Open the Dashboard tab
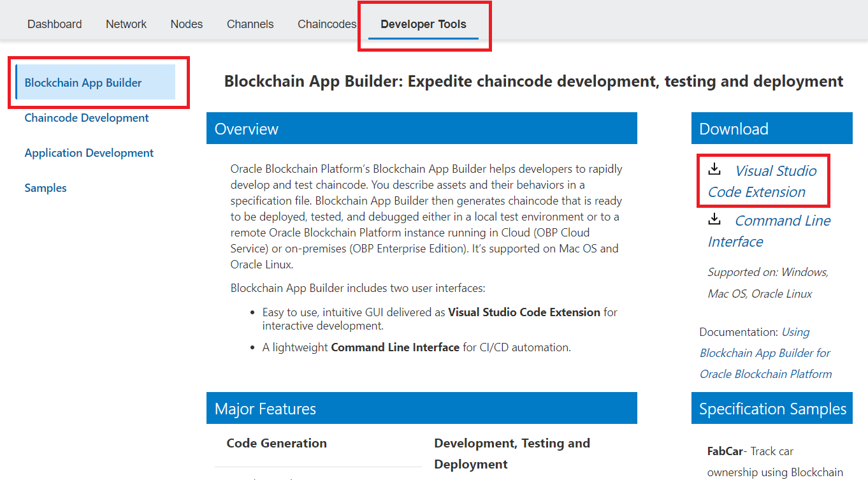This screenshot has height=480, width=868. (x=55, y=24)
